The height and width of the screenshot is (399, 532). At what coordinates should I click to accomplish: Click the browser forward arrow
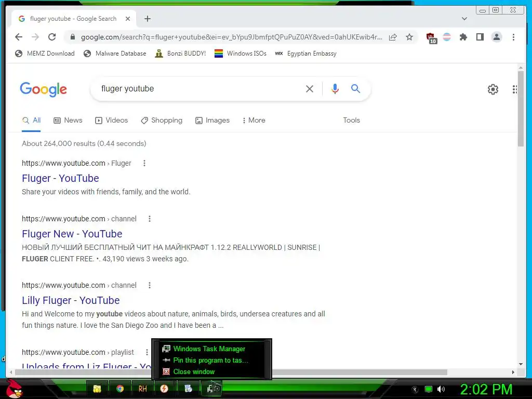[35, 37]
